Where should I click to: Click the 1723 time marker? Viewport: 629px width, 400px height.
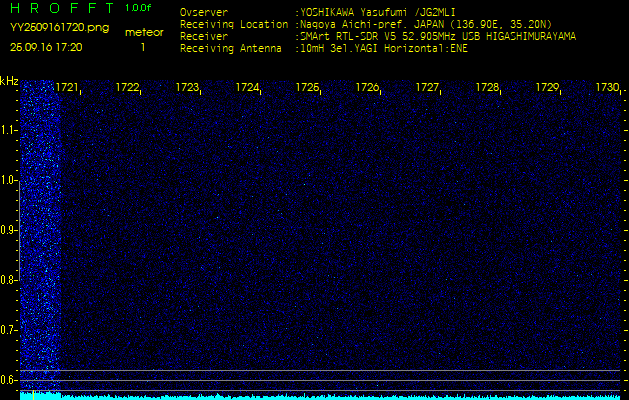[187, 87]
